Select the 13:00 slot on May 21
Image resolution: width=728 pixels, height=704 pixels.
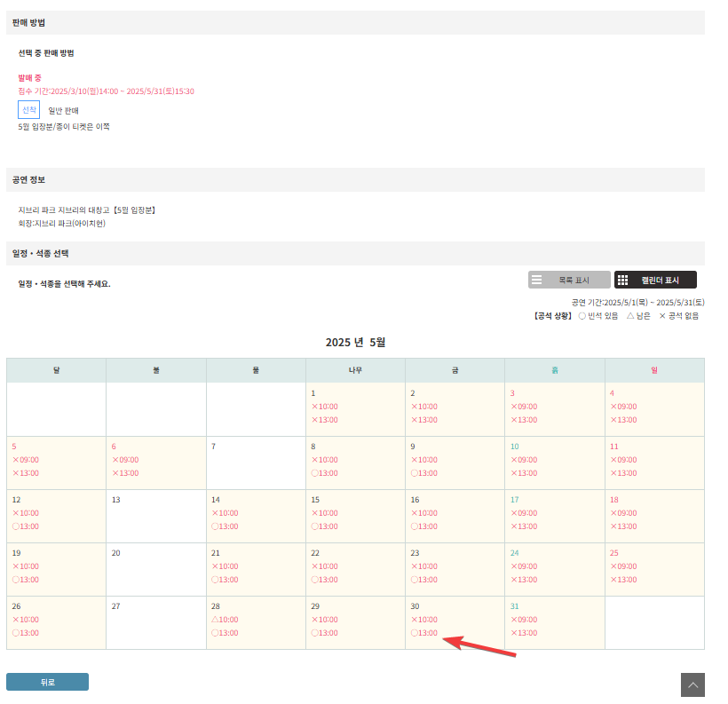click(x=225, y=579)
